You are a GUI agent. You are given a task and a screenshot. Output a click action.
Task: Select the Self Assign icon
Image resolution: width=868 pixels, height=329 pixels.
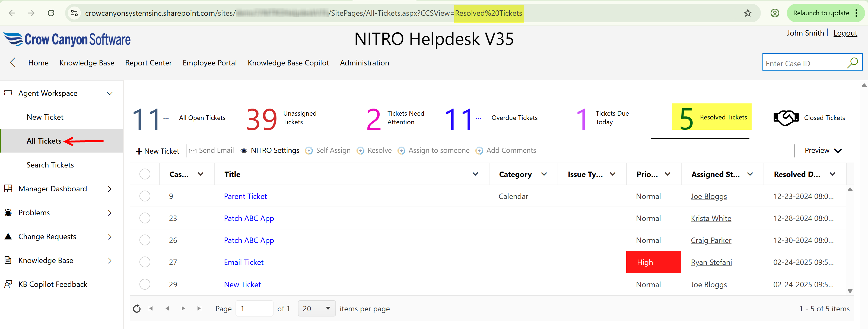(x=309, y=151)
